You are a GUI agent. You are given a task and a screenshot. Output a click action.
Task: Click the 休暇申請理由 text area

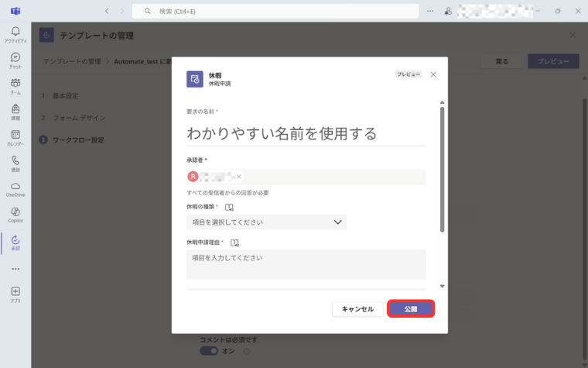(306, 264)
